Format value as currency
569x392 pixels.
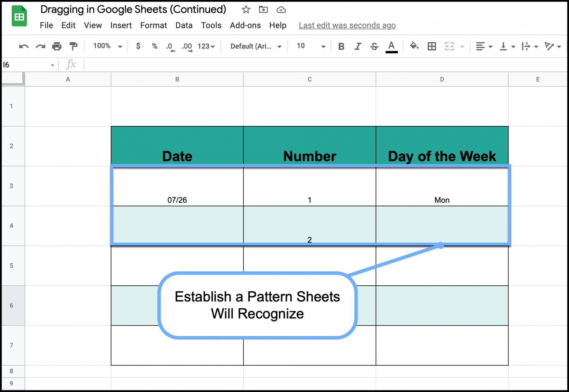point(138,46)
